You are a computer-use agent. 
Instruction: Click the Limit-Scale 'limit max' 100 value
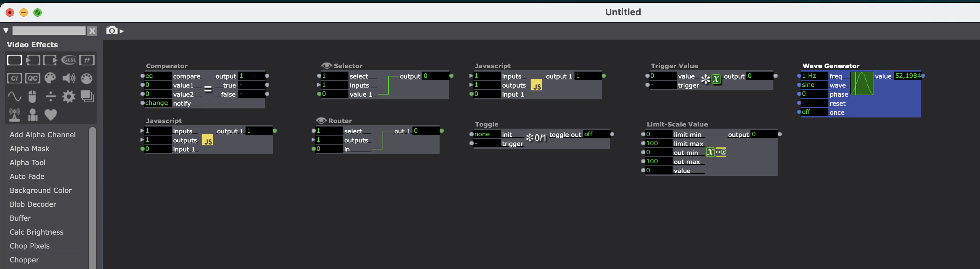pyautogui.click(x=659, y=143)
